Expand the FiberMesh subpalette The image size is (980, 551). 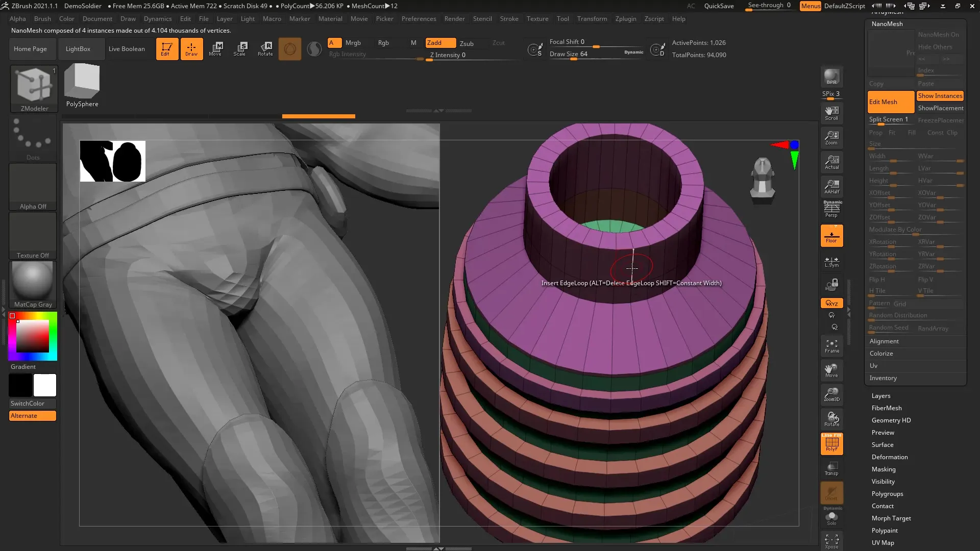tap(886, 408)
